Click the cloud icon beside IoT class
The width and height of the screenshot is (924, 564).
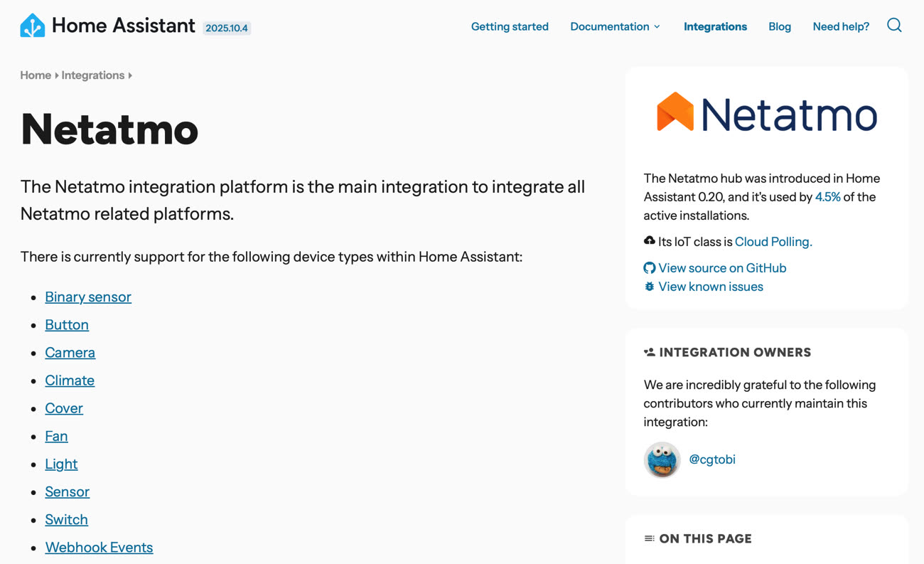(x=649, y=241)
